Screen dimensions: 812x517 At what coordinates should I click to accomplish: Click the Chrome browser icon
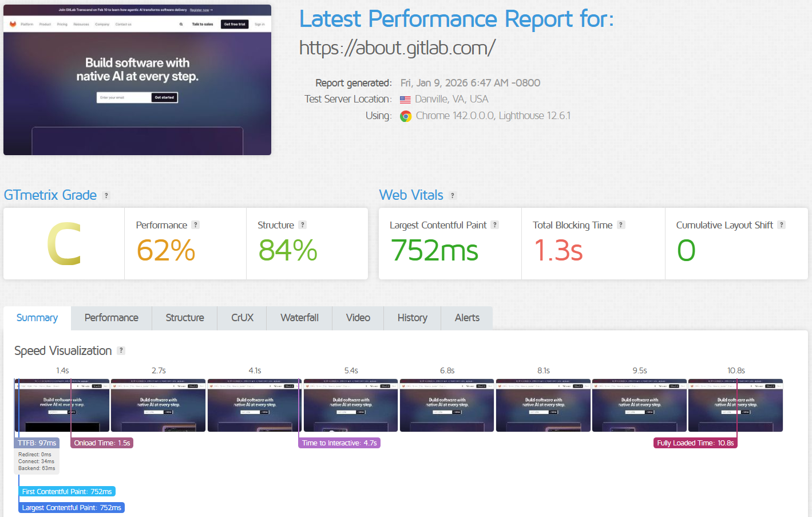[406, 116]
